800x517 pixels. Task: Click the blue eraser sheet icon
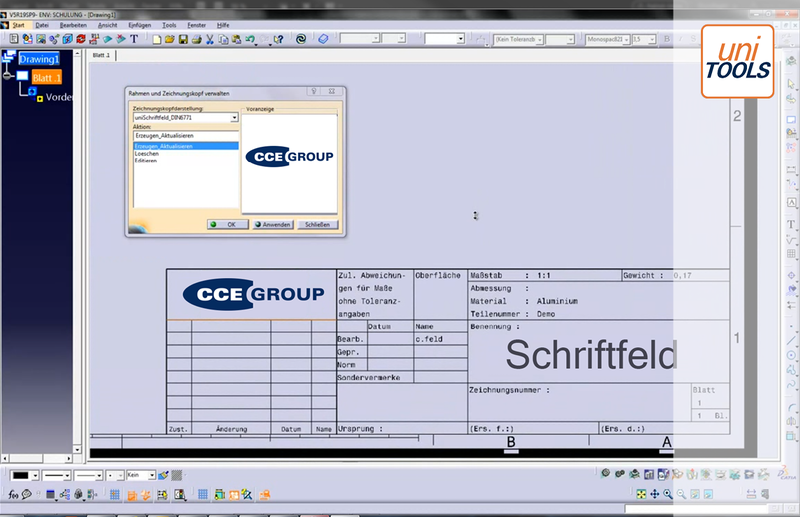[x=323, y=39]
